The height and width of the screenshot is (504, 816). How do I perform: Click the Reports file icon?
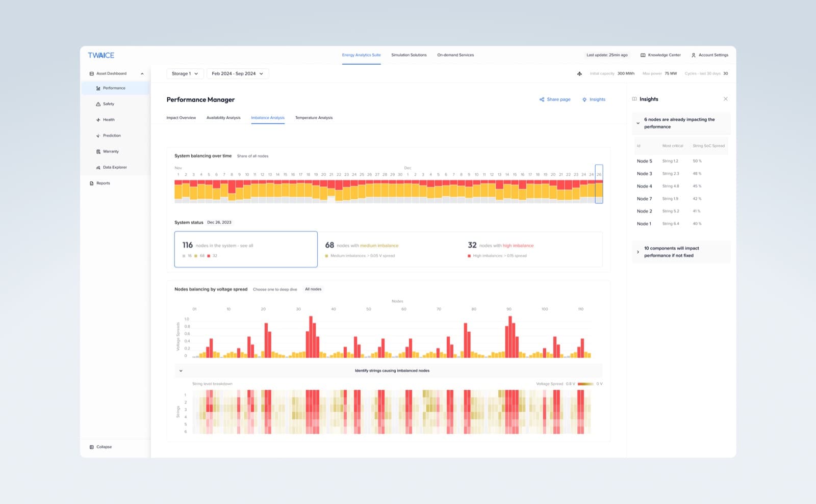[x=92, y=183]
